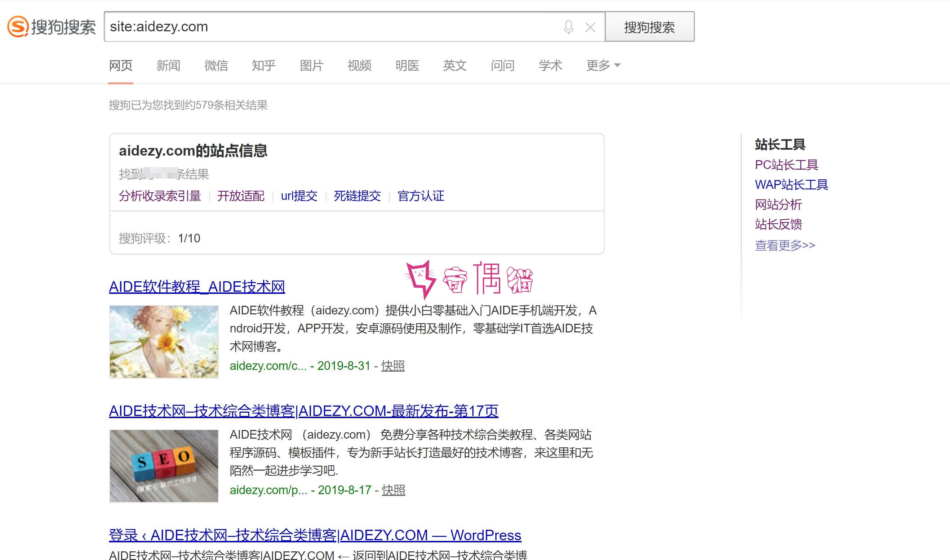Image resolution: width=950 pixels, height=560 pixels.
Task: Select the 网页 tab
Action: coord(121,65)
